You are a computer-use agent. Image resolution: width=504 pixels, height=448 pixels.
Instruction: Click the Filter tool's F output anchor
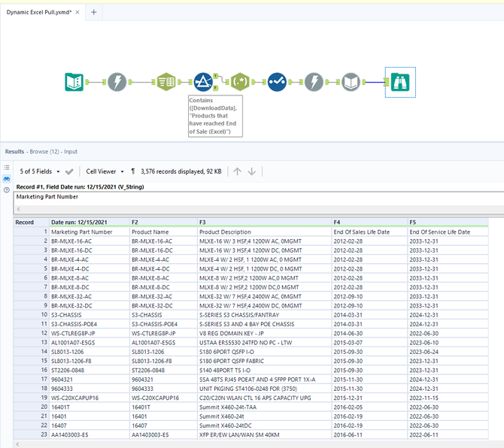(x=216, y=88)
